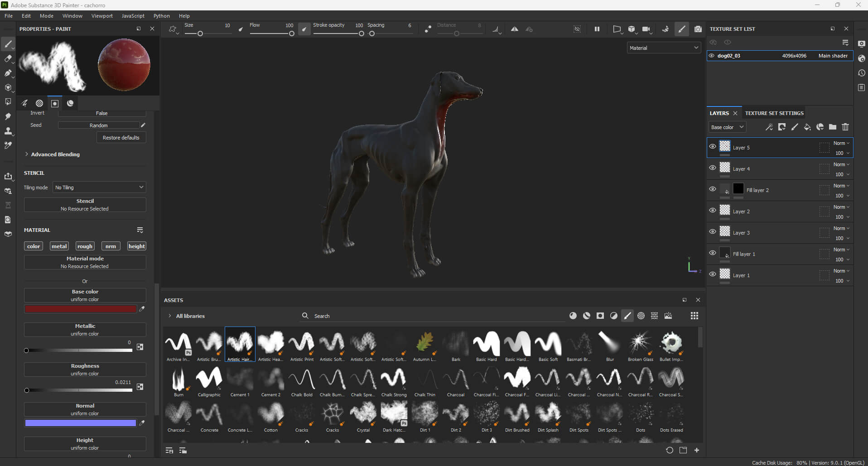Screen dimensions: 868x466
Task: Open Material panel menu icon
Action: click(140, 230)
